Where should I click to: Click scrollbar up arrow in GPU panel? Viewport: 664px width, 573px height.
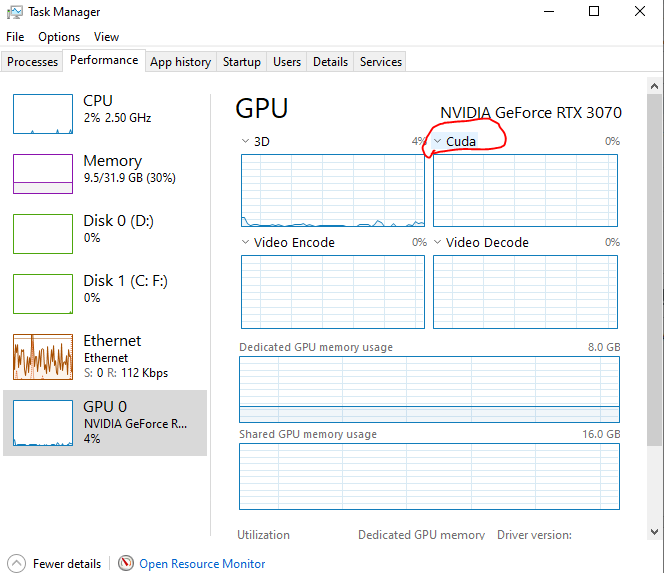point(654,86)
